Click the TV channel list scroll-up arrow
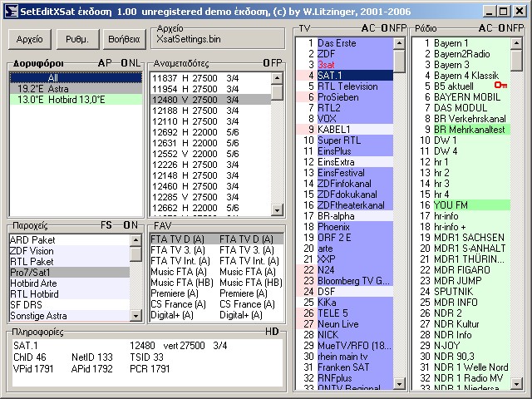Viewport: 532px width, 399px height. 399,42
